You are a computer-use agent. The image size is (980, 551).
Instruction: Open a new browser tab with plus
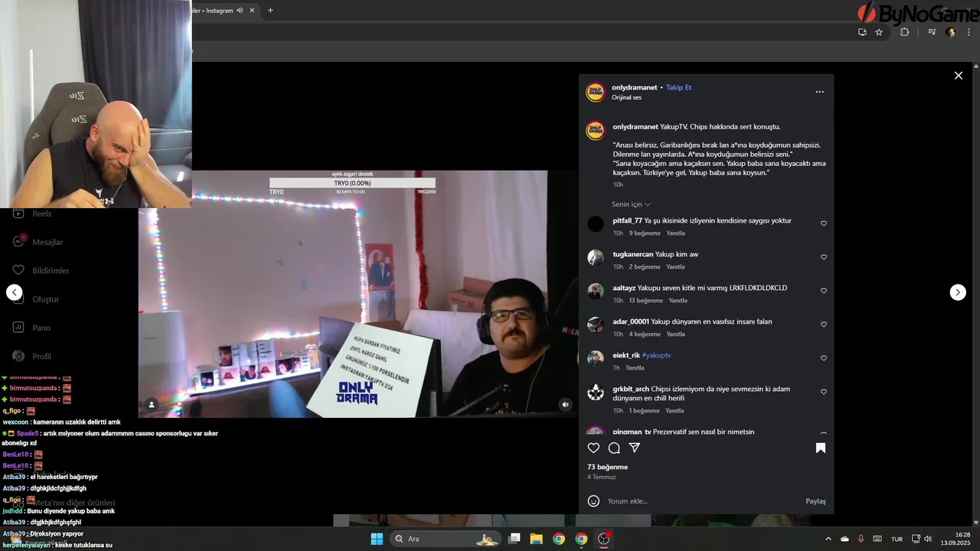tap(270, 11)
